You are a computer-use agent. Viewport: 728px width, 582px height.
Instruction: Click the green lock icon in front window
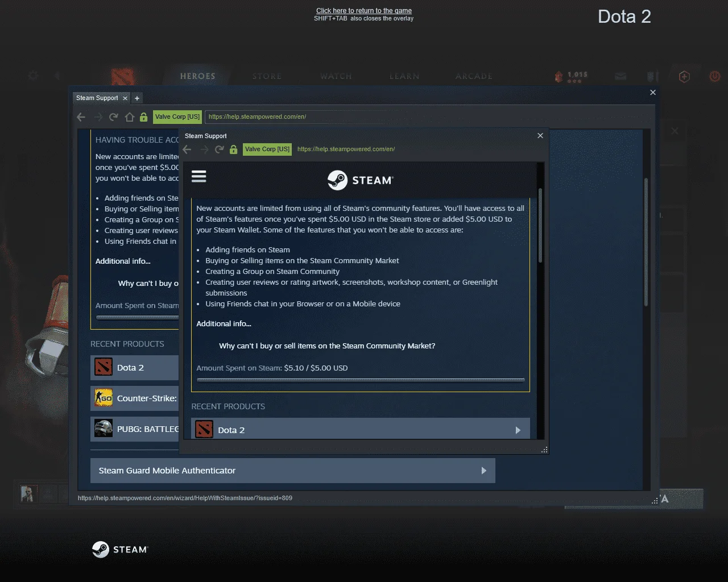[x=233, y=149]
